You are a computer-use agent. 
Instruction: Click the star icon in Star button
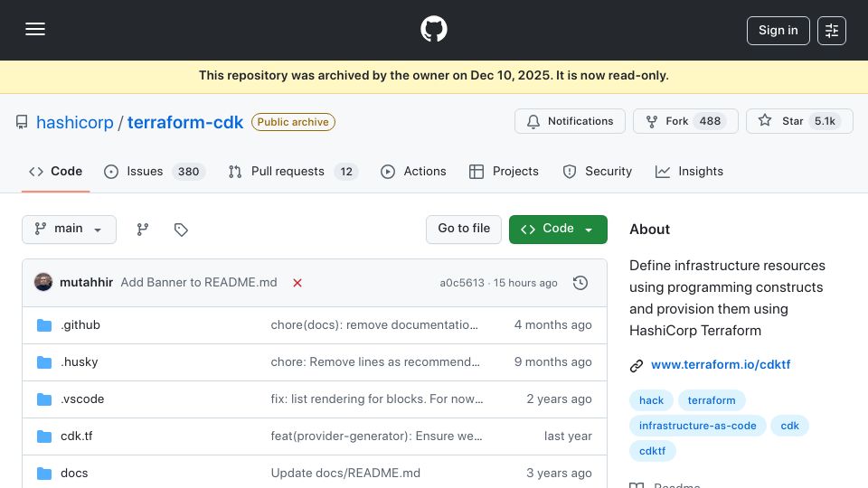tap(765, 120)
